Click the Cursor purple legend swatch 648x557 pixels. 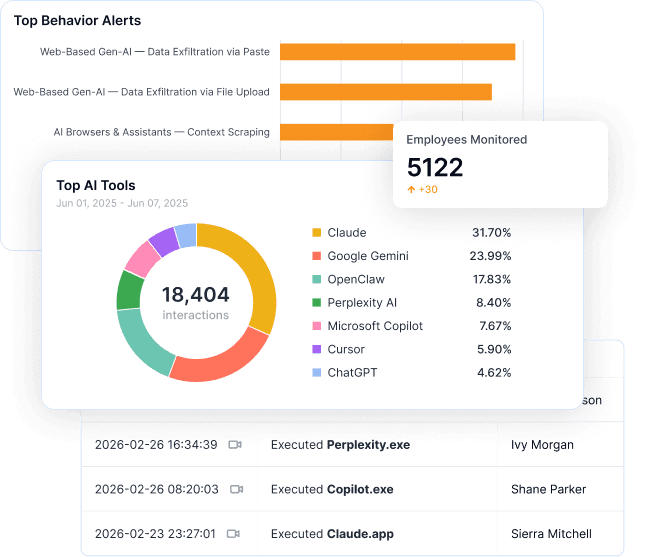point(317,349)
